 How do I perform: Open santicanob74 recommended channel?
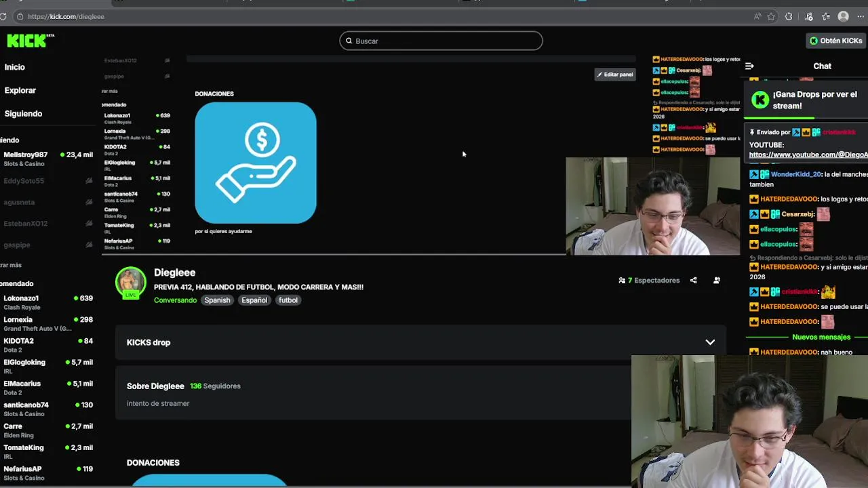click(47, 409)
